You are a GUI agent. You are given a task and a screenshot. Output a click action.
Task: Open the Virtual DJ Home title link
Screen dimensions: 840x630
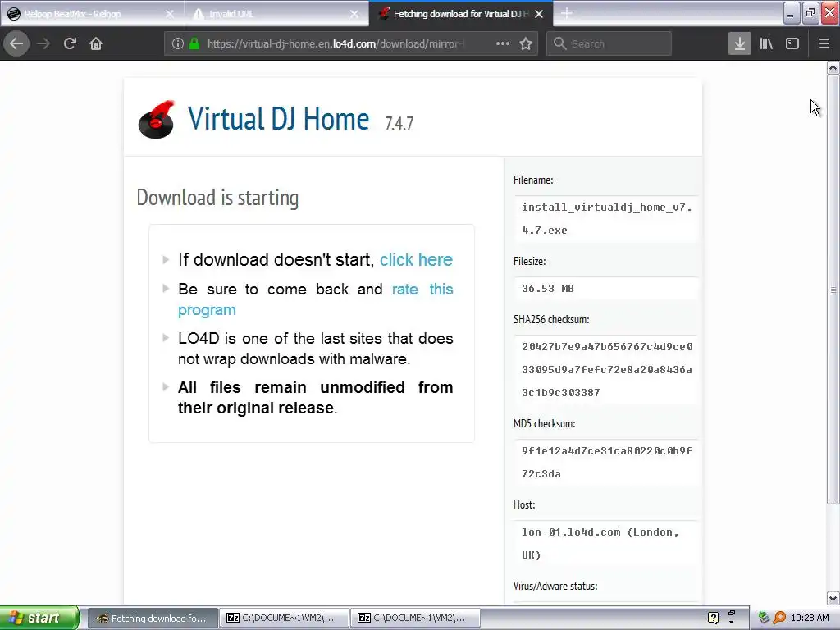[278, 119]
